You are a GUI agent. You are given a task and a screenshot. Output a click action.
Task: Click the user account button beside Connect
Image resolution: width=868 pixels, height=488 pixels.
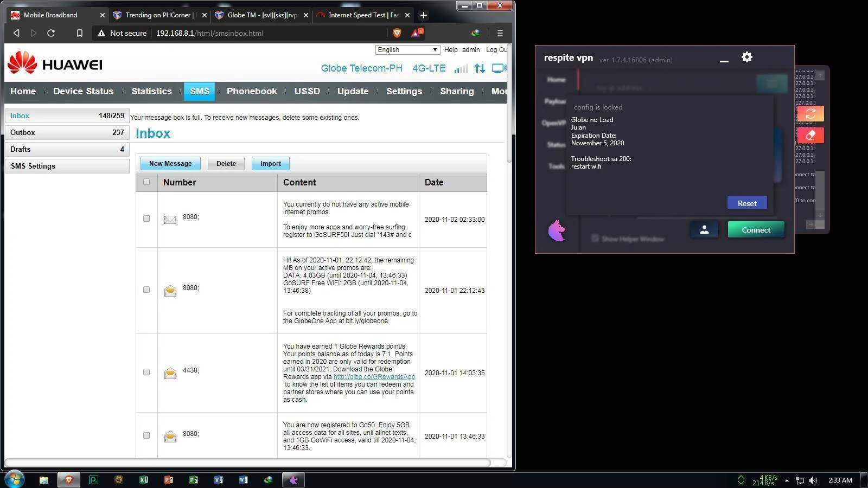coord(704,230)
